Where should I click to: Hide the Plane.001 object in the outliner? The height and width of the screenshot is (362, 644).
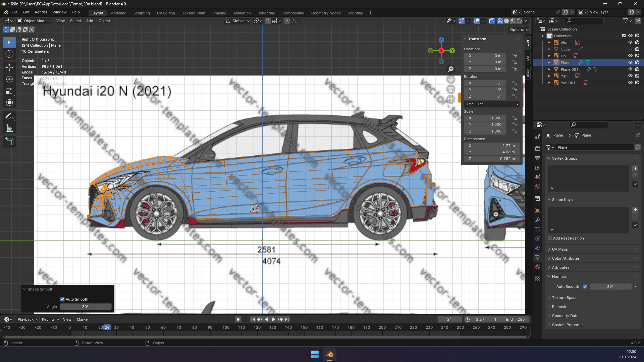click(630, 69)
